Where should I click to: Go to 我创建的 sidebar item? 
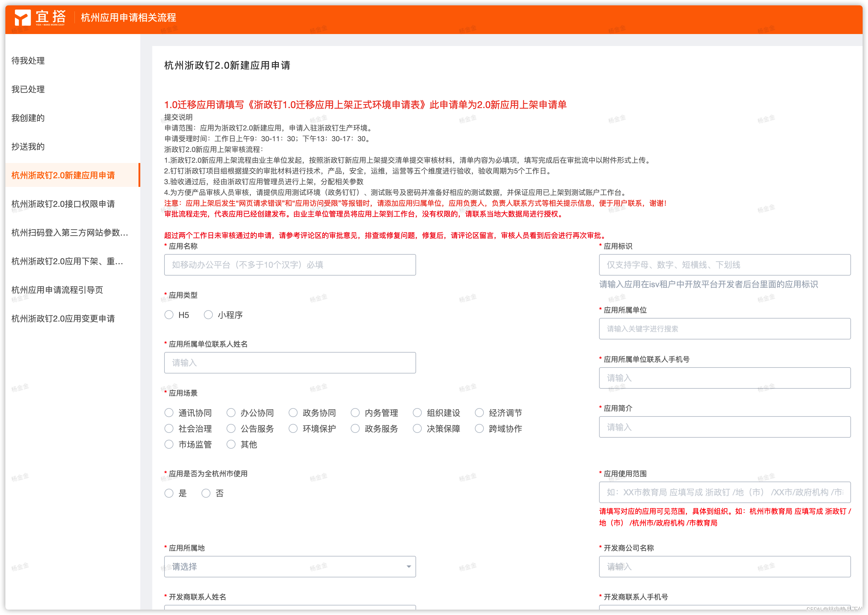coord(28,118)
